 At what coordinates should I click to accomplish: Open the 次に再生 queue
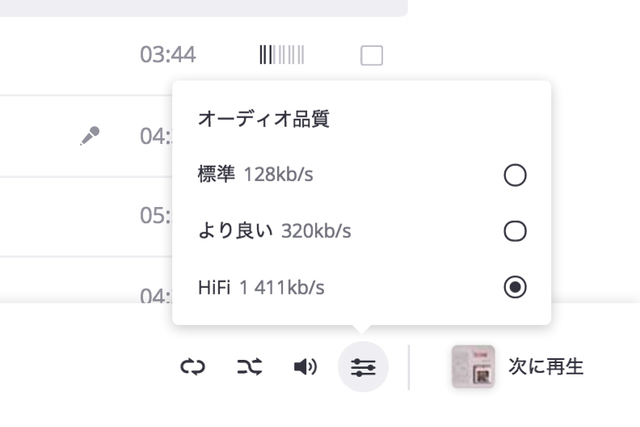[x=546, y=367]
